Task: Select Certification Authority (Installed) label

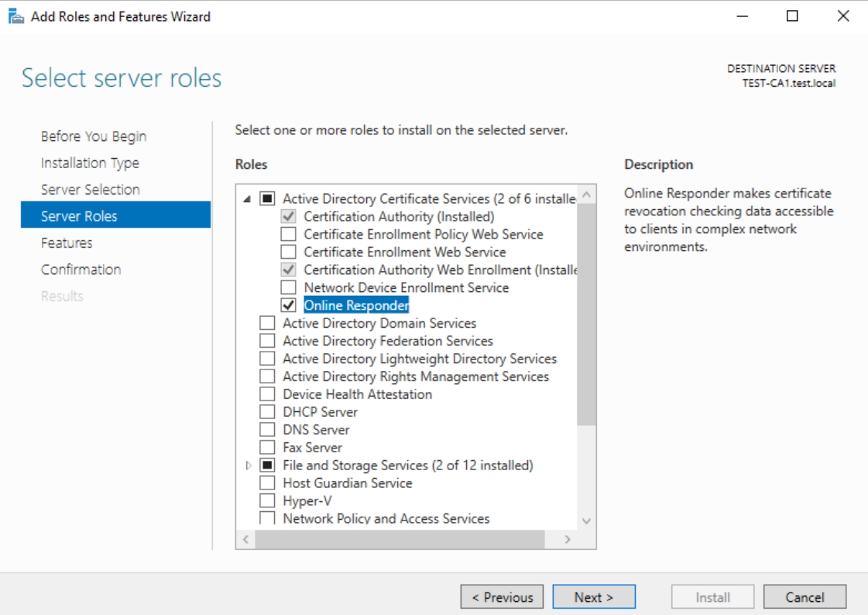Action: coord(399,216)
